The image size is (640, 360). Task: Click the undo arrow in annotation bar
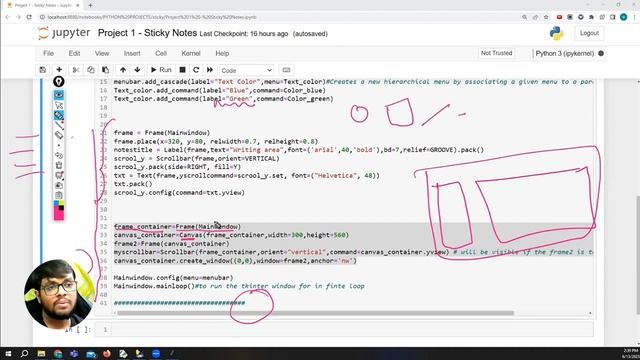pos(59,155)
